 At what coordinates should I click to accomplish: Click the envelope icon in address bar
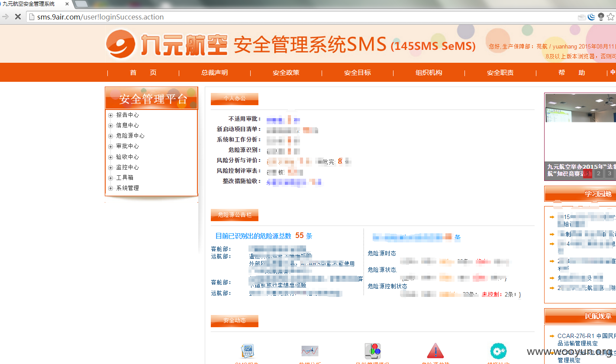pos(582,17)
